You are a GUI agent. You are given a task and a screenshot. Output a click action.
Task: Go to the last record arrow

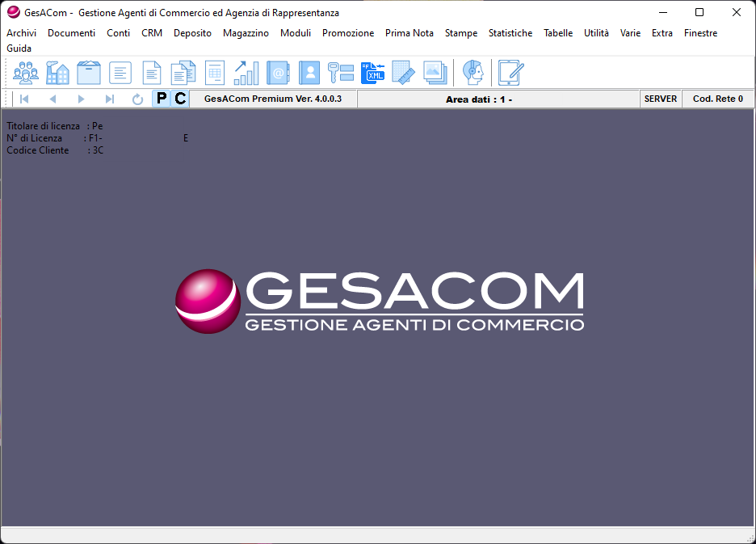[x=110, y=99]
